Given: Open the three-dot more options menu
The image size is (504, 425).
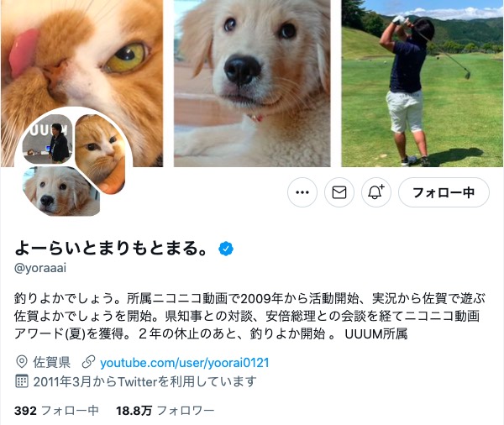Looking at the screenshot, I should [x=302, y=192].
